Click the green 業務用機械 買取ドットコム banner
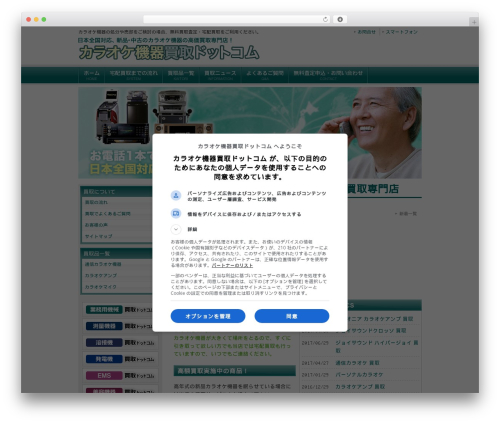The height and width of the screenshot is (423, 500). pyautogui.click(x=119, y=310)
